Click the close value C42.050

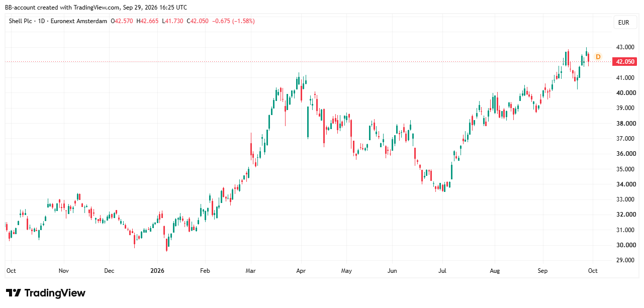198,21
